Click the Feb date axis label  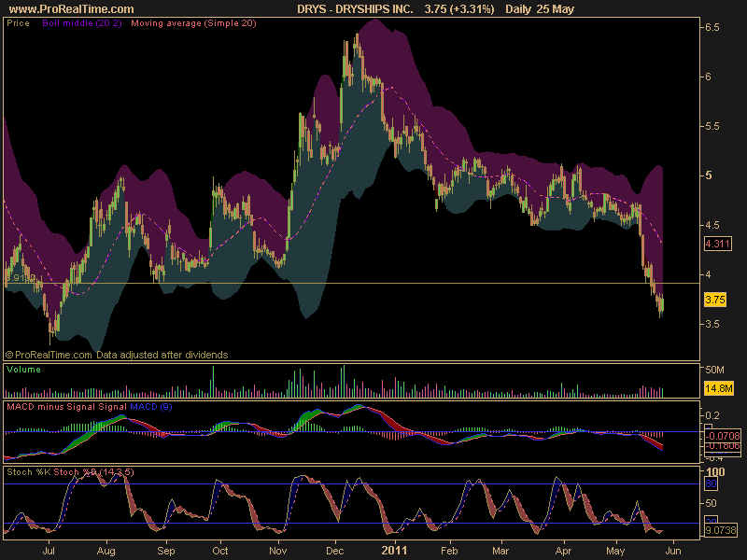tap(449, 551)
